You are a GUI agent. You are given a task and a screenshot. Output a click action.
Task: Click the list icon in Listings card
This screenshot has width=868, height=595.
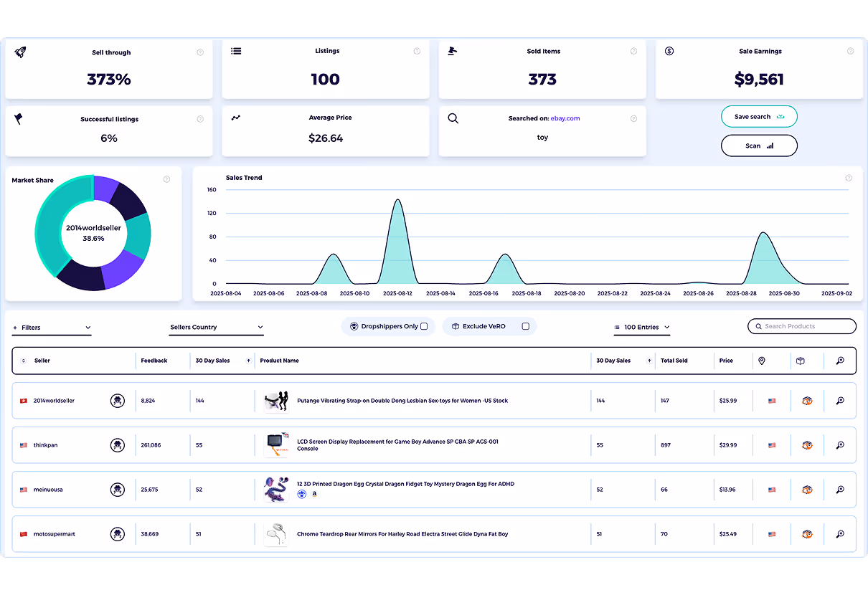click(236, 51)
